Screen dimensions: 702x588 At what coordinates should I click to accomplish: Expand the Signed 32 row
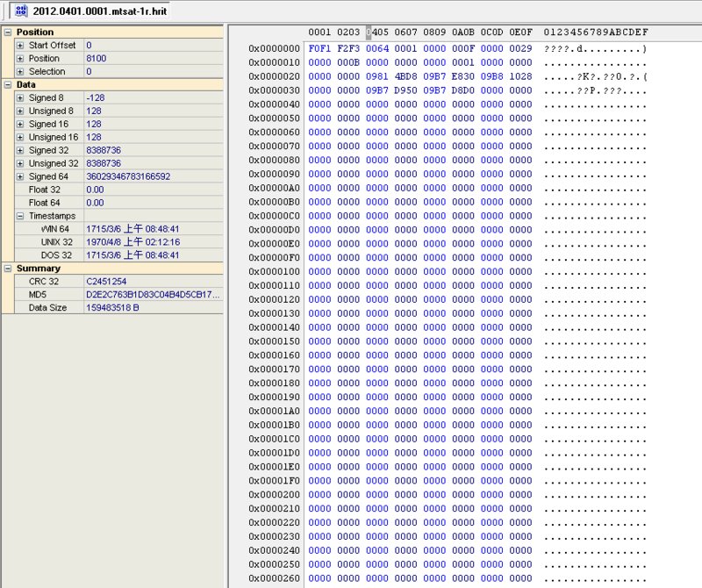(20, 150)
